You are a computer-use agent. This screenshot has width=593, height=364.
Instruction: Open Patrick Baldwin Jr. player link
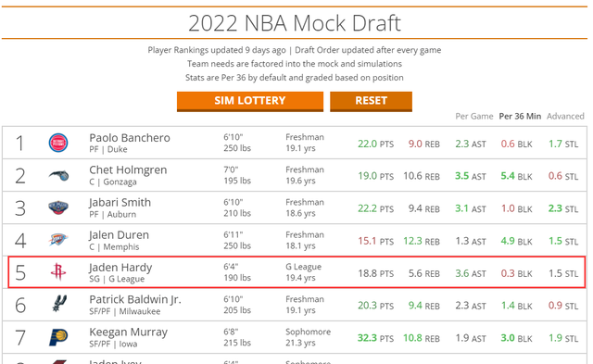(x=135, y=299)
